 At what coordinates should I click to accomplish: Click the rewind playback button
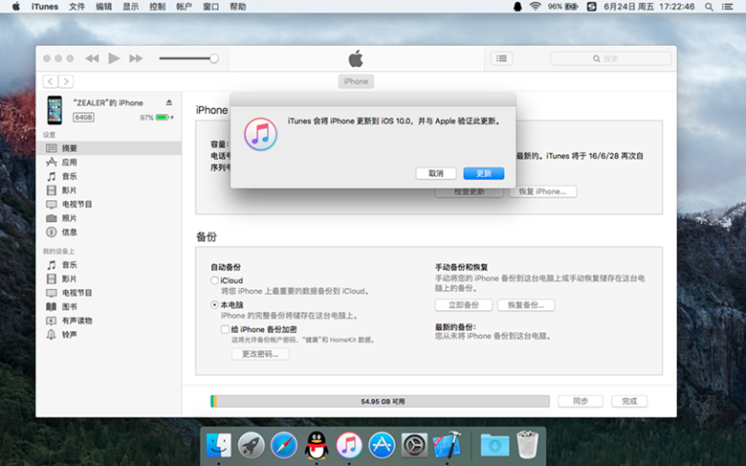tap(92, 59)
